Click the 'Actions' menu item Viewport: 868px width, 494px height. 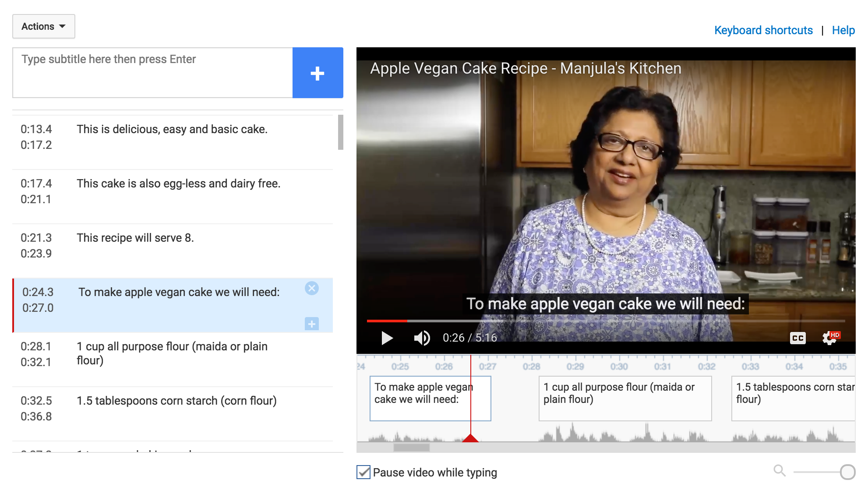[x=42, y=26]
